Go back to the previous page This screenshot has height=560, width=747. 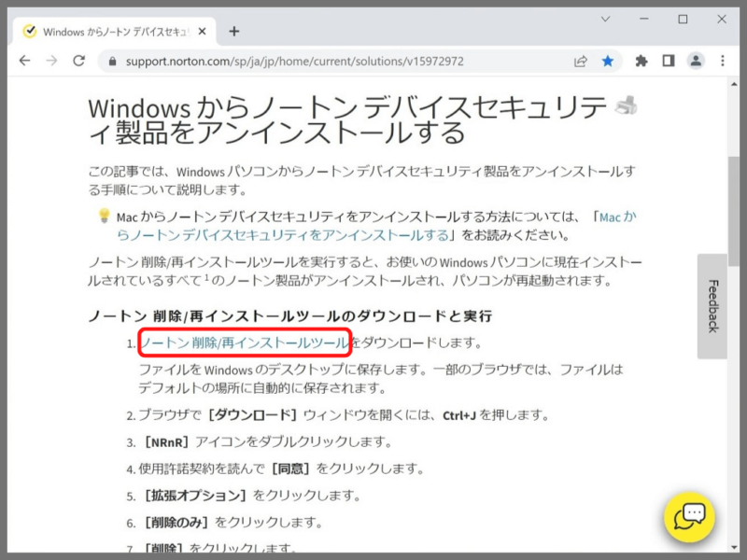pos(25,61)
